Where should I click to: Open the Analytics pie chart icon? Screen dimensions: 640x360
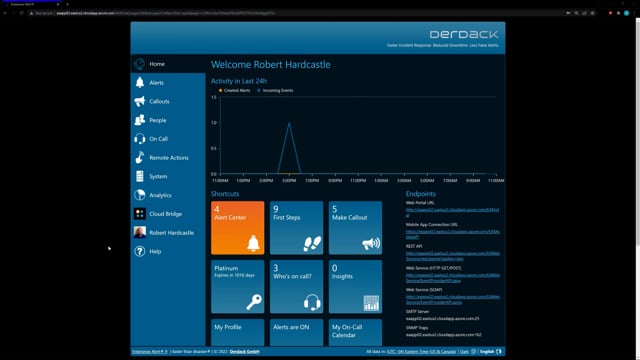[140, 195]
